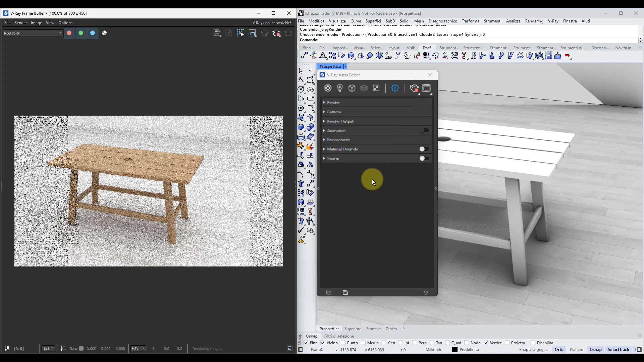Click the V-Ray update available link
Image resolution: width=644 pixels, height=362 pixels.
272,23
